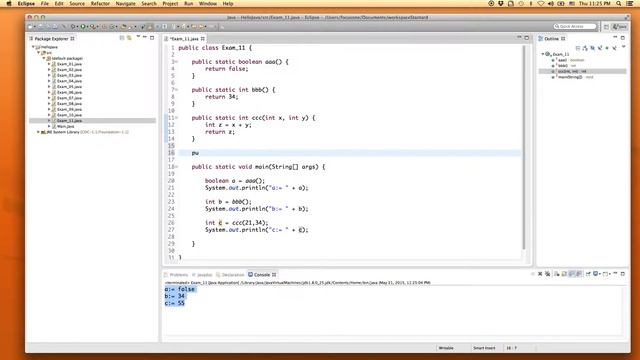
Task: Fold the main method at line 18
Action: tap(176, 167)
